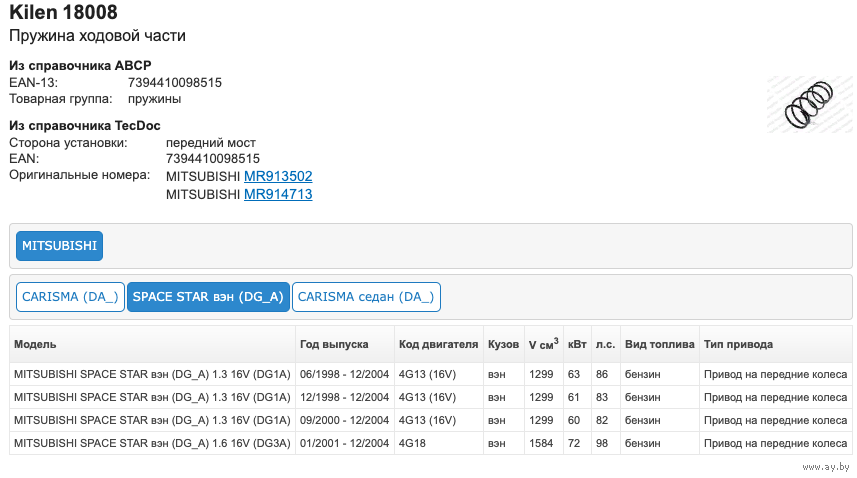Select the Space Star 1.6 16V (DG3A) row
The height and width of the screenshot is (478, 857).
click(x=152, y=443)
